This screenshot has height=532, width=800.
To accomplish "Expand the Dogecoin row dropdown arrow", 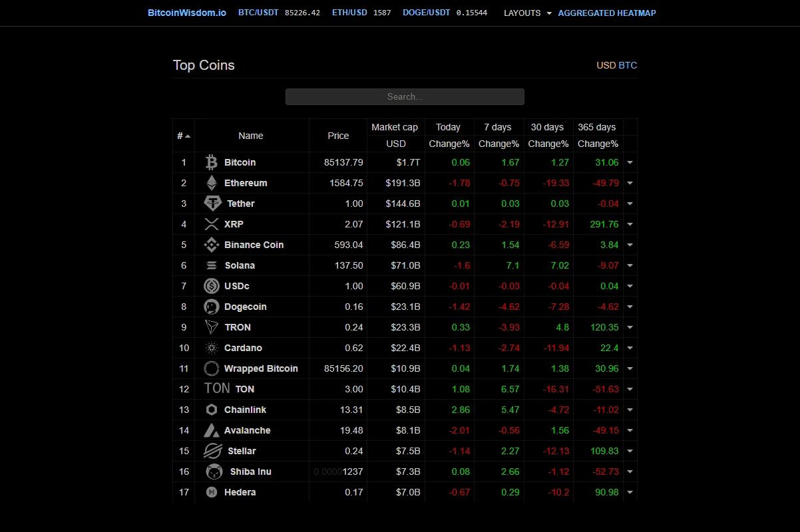I will (630, 307).
